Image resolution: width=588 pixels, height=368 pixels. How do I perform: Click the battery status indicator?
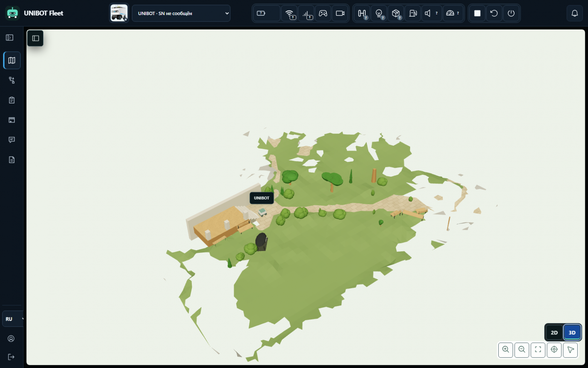266,13
